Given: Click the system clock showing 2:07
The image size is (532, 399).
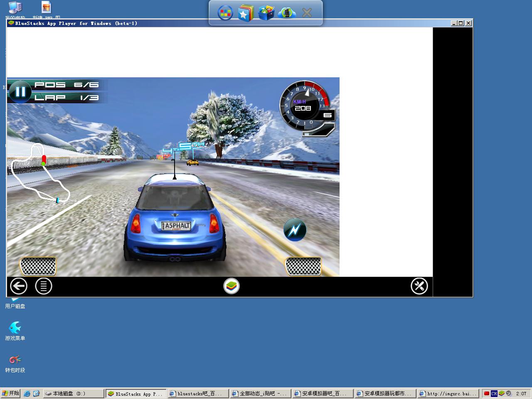Looking at the screenshot, I should tap(521, 394).
